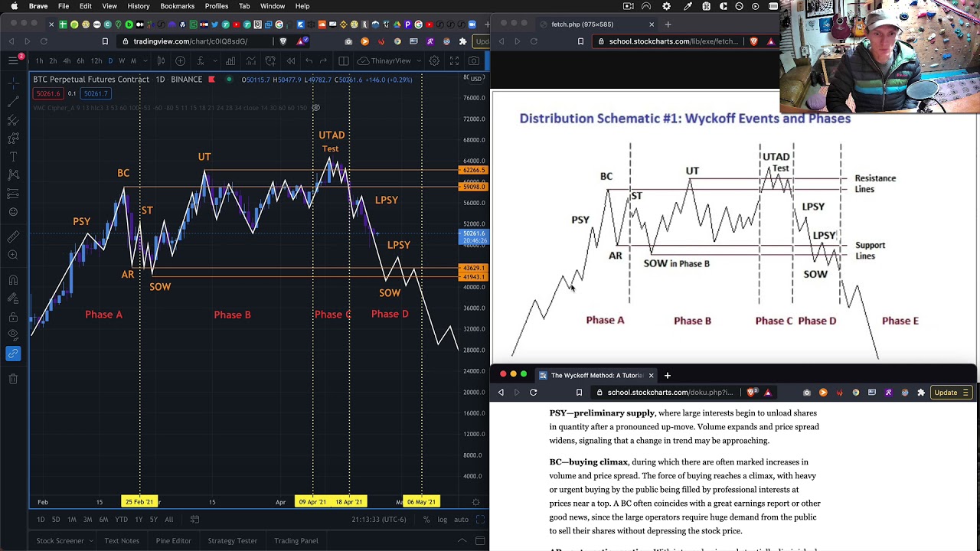980x551 pixels.
Task: Open the Trading Panel tab
Action: pos(296,541)
